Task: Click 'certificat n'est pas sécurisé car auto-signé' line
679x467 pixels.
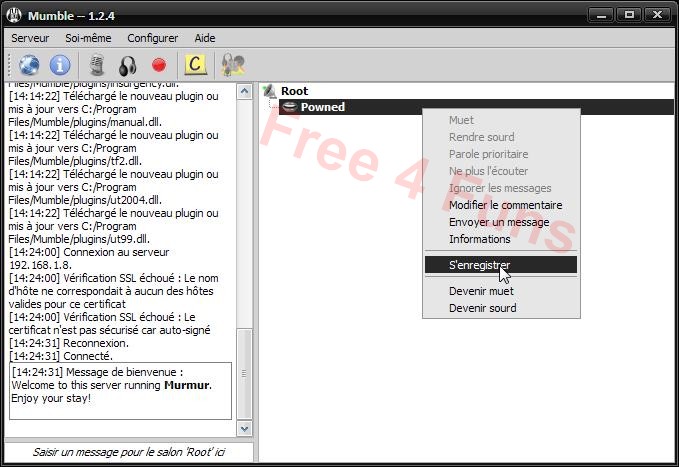Action: pos(109,330)
